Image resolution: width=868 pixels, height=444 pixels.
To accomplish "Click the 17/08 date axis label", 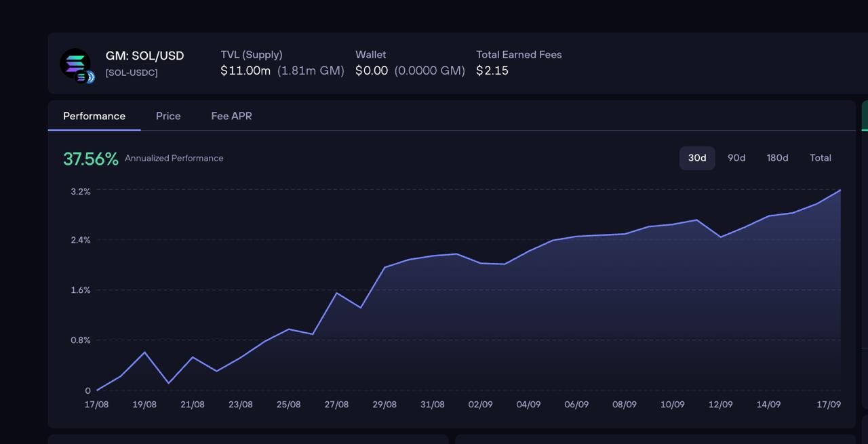I will [96, 404].
